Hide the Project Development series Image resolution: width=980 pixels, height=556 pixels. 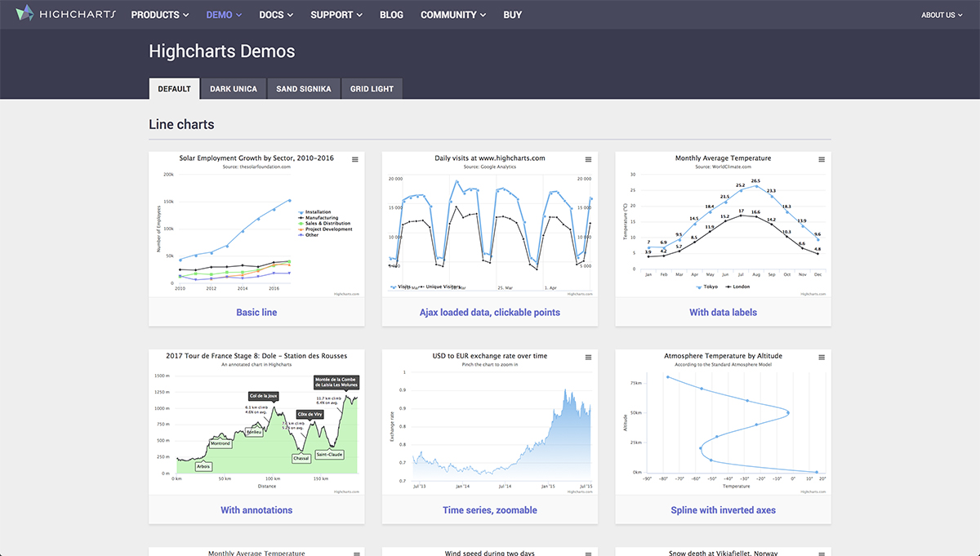(325, 229)
